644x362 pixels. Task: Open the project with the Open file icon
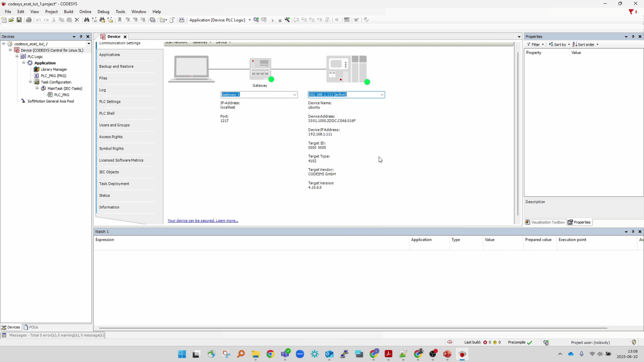11,20
